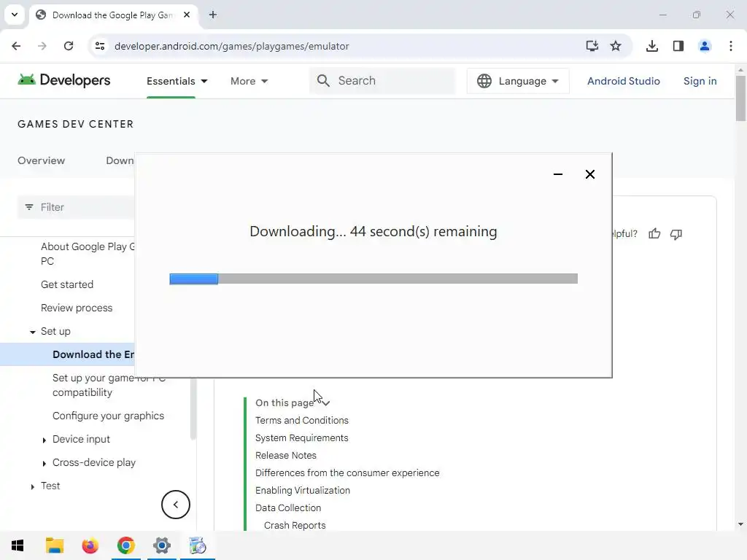Click the thumbs up helpful icon
Screen dimensions: 747x560
(x=654, y=234)
